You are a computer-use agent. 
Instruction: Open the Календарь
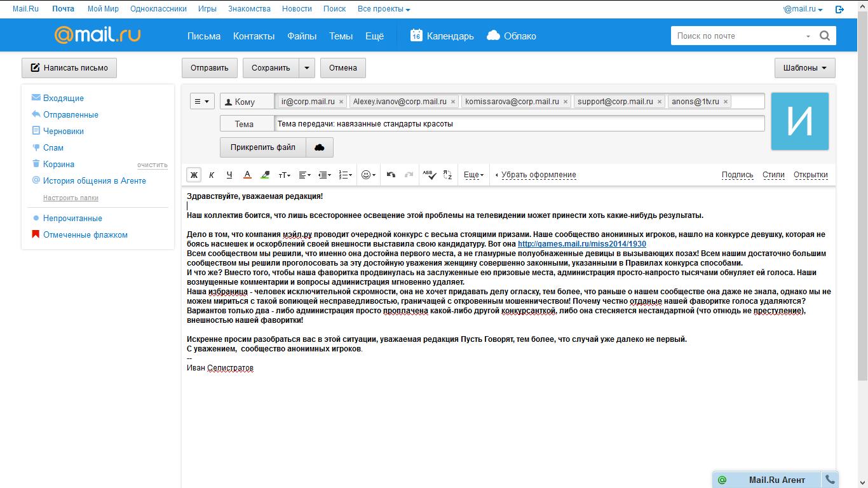click(442, 36)
